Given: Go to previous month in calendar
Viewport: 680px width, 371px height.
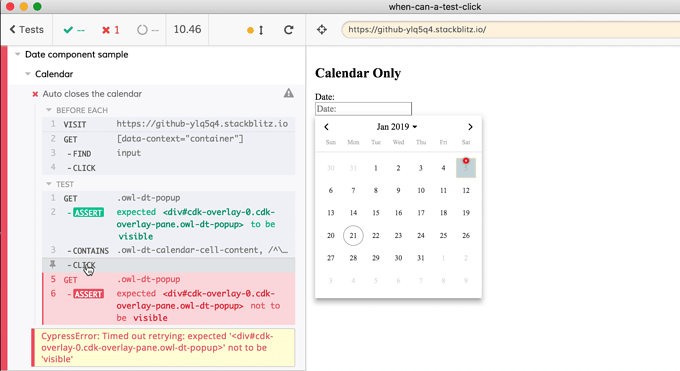Looking at the screenshot, I should [x=327, y=127].
